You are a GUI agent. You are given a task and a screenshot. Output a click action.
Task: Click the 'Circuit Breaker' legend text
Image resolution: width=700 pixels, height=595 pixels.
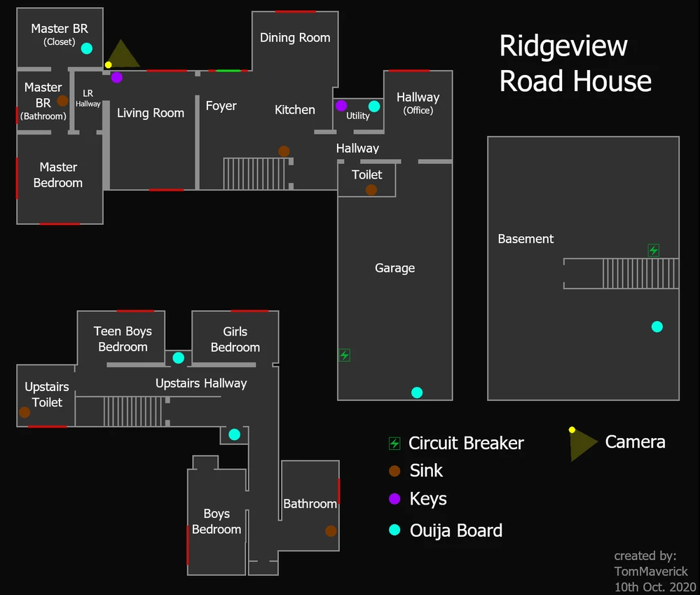(466, 443)
